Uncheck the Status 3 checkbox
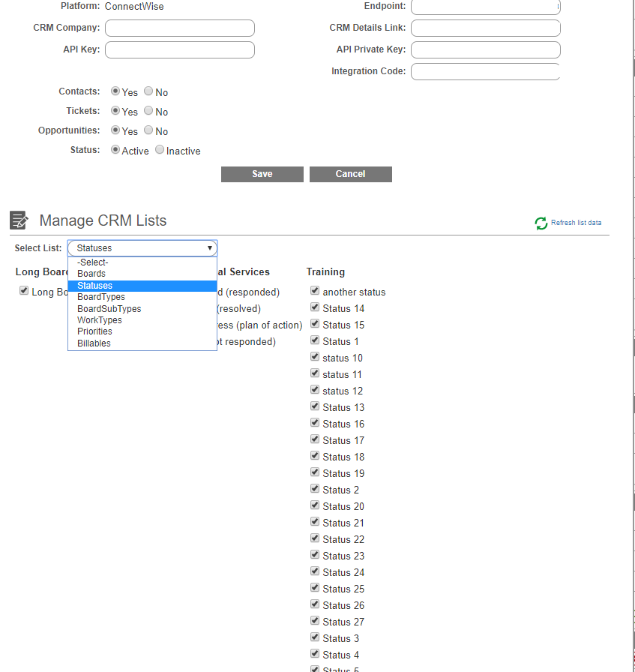This screenshot has width=635, height=672. click(315, 637)
